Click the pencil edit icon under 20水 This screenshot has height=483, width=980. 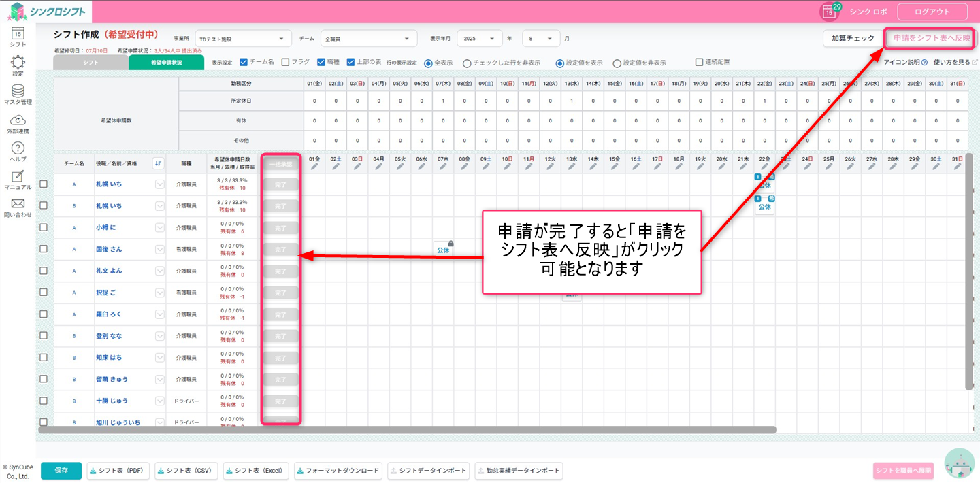[x=721, y=167]
